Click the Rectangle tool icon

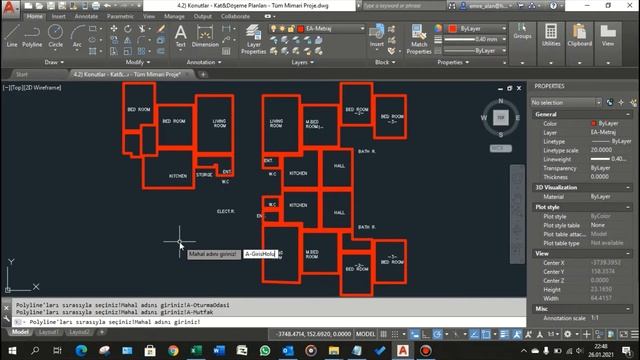click(x=93, y=28)
